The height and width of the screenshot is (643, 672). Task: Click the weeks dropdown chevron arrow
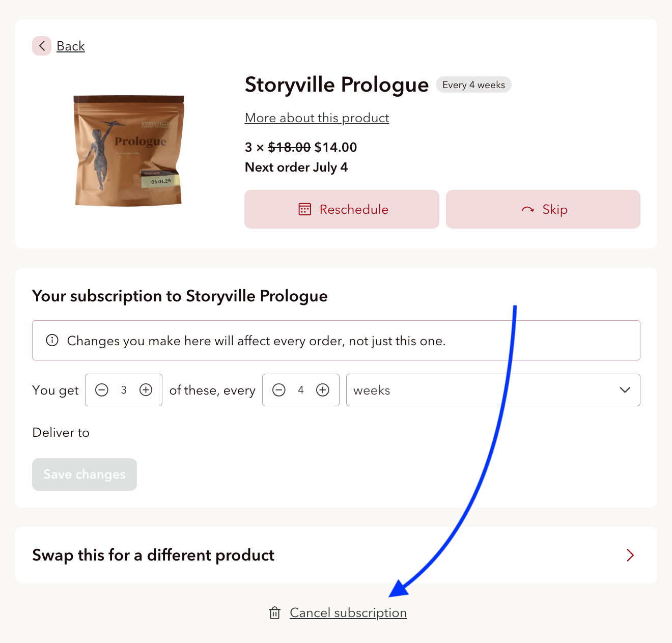[x=625, y=390]
